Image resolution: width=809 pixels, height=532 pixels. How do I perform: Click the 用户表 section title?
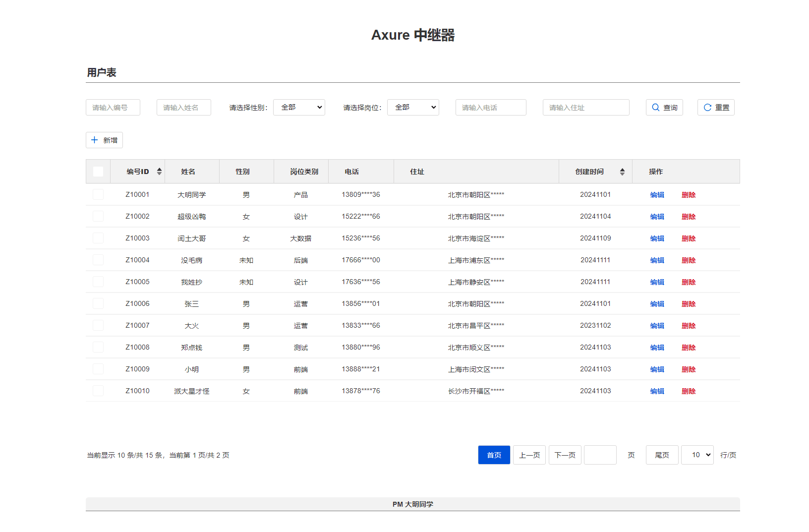102,72
